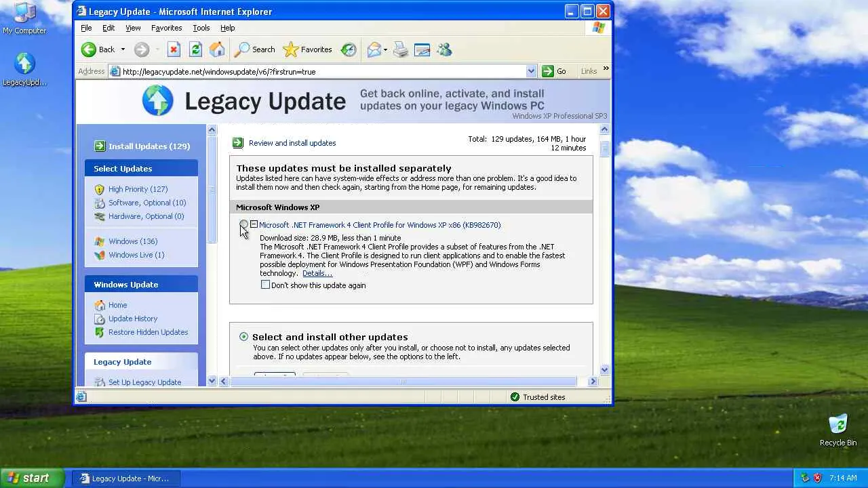
Task: Click the horizontal scrollbar right arrow
Action: pyautogui.click(x=593, y=382)
